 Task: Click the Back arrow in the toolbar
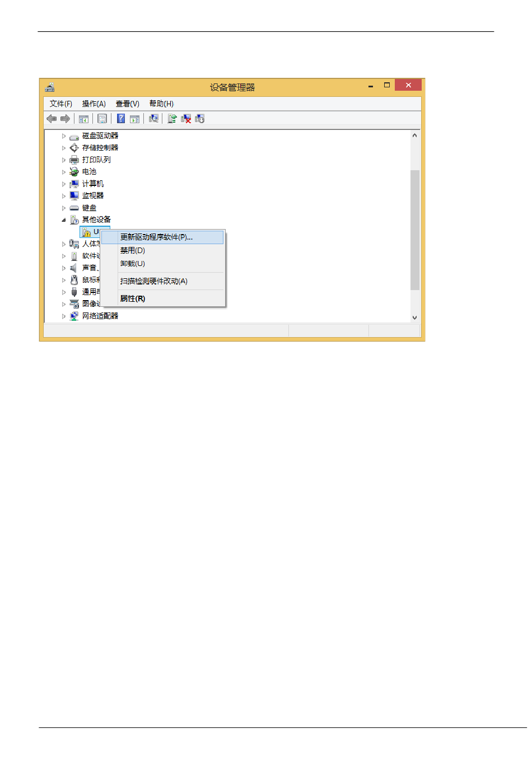click(52, 119)
